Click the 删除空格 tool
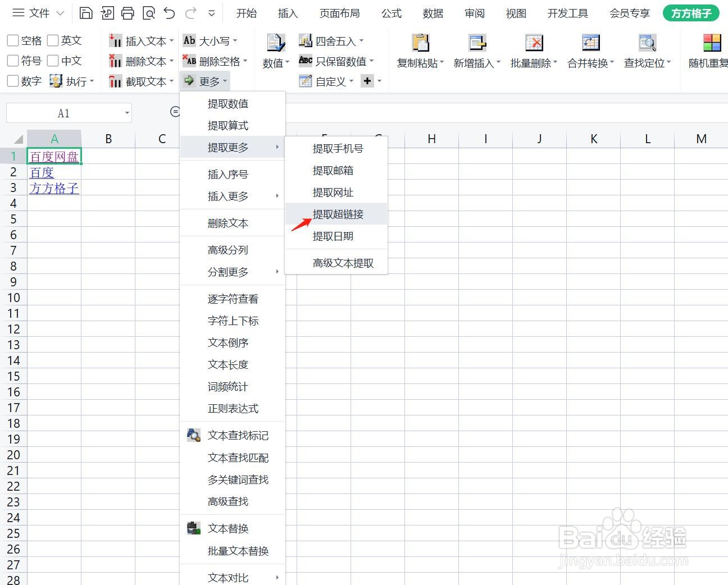Screen dimensions: 728x585 point(215,61)
